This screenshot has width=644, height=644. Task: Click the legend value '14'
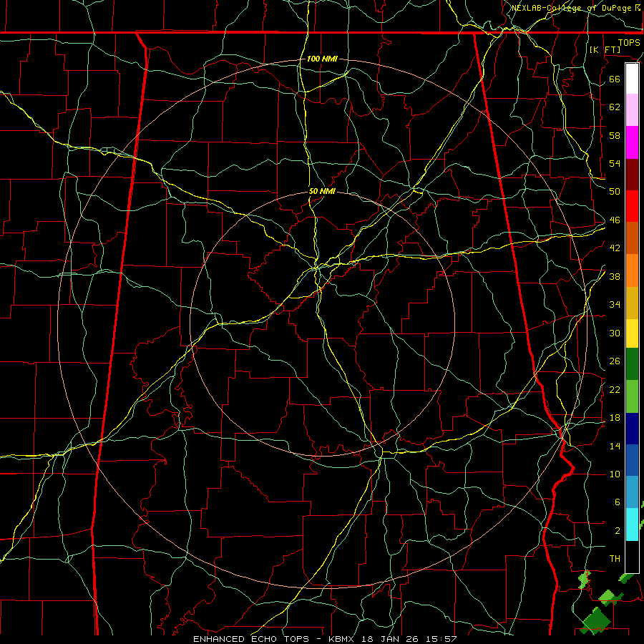pos(615,446)
